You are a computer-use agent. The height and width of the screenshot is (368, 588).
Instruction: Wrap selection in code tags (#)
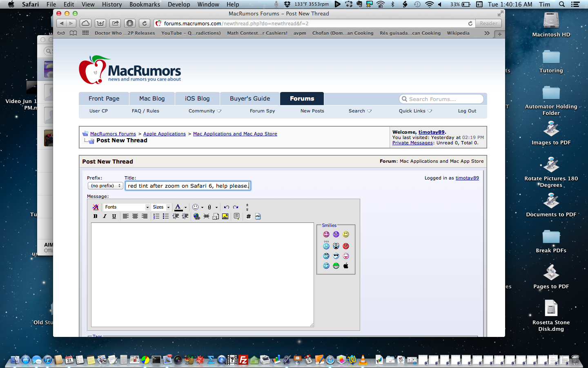248,216
